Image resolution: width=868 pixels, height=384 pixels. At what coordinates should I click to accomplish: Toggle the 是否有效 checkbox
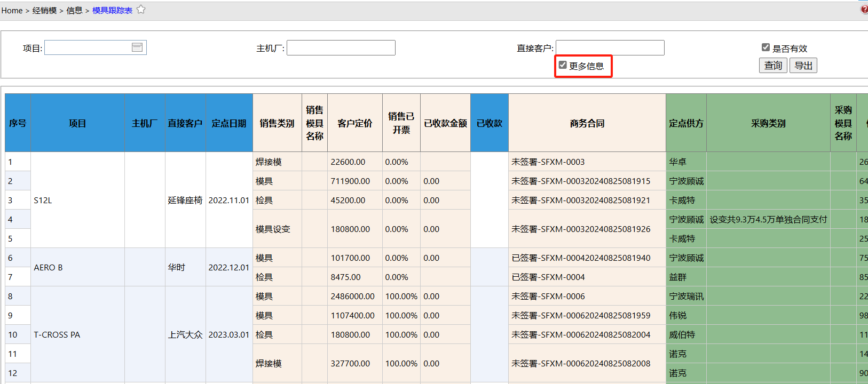(766, 47)
